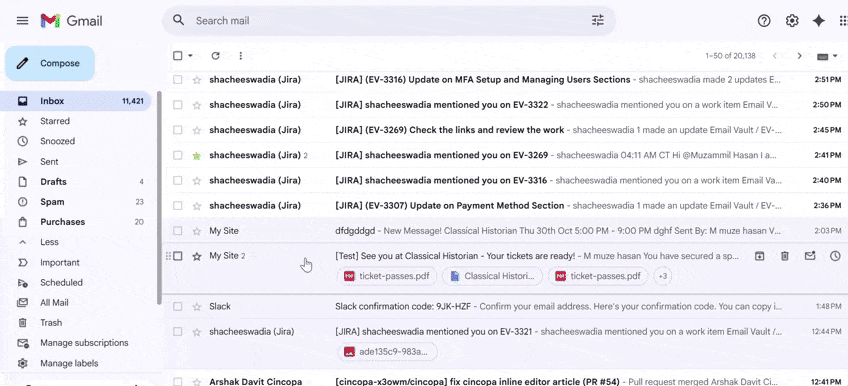Star the EV-3321 mention email
Screen dimensions: 848x386
197,331
